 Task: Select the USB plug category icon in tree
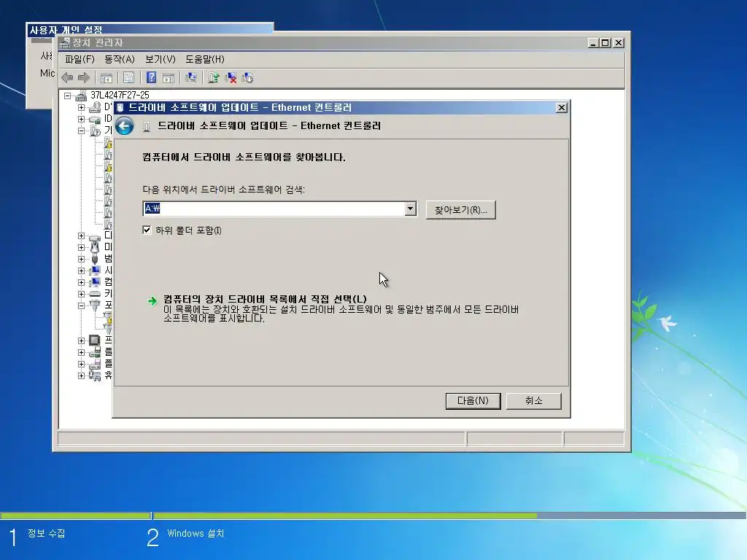coord(95,259)
